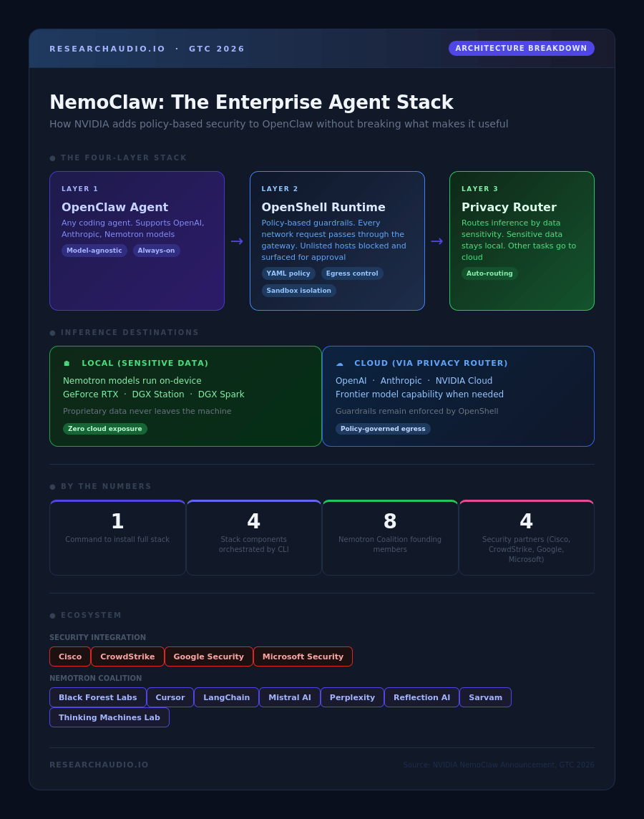644x819 pixels.
Task: Click the arrow between Layer 2 and Layer 3
Action: [x=437, y=241]
